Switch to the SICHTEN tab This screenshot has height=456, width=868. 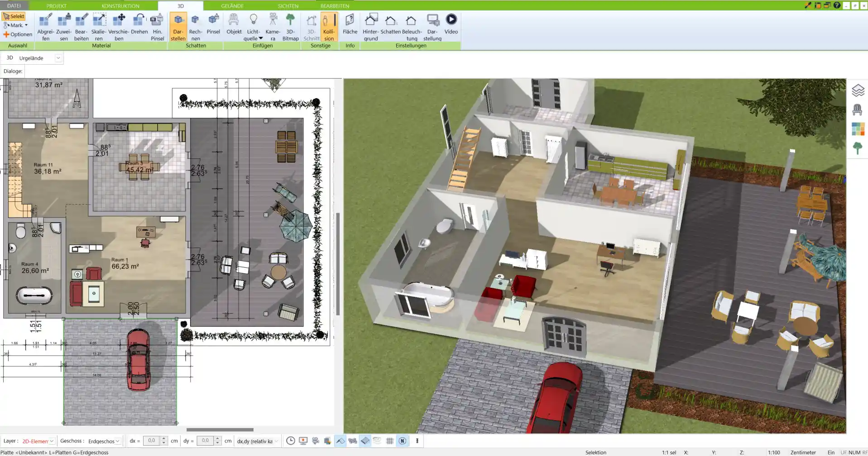coord(288,6)
